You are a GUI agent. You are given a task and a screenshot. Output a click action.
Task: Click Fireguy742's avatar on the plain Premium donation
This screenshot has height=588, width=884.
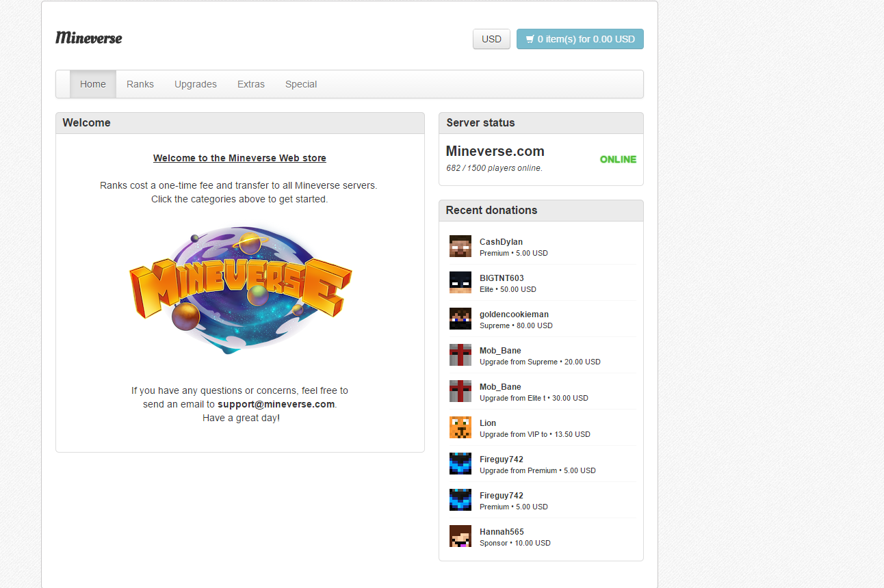coord(460,500)
